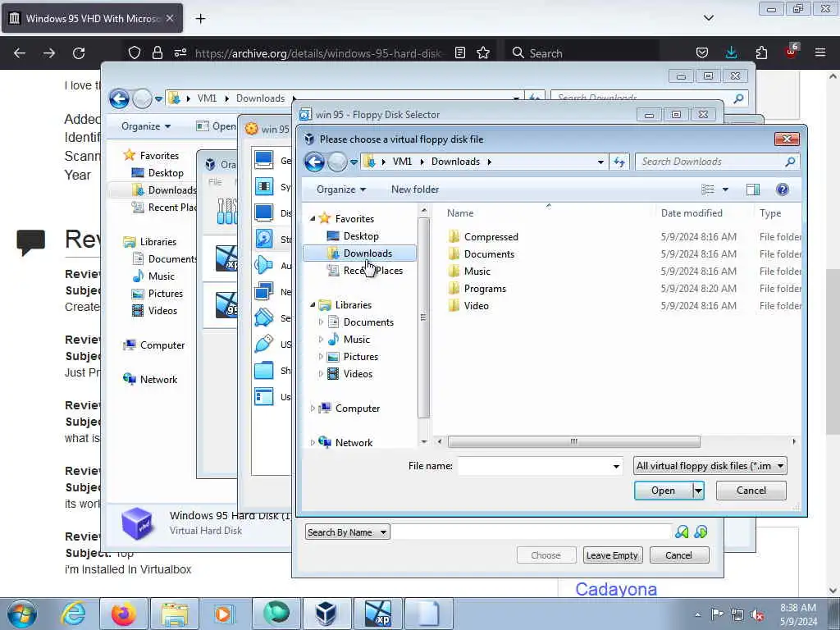Open Firefox hamburger menu

click(x=820, y=52)
